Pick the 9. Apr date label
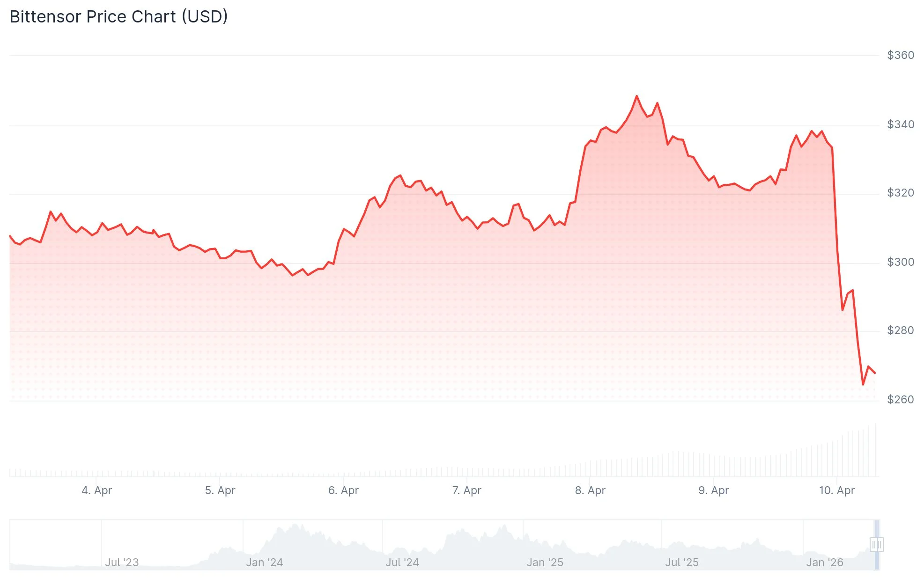924x584 pixels. (713, 490)
